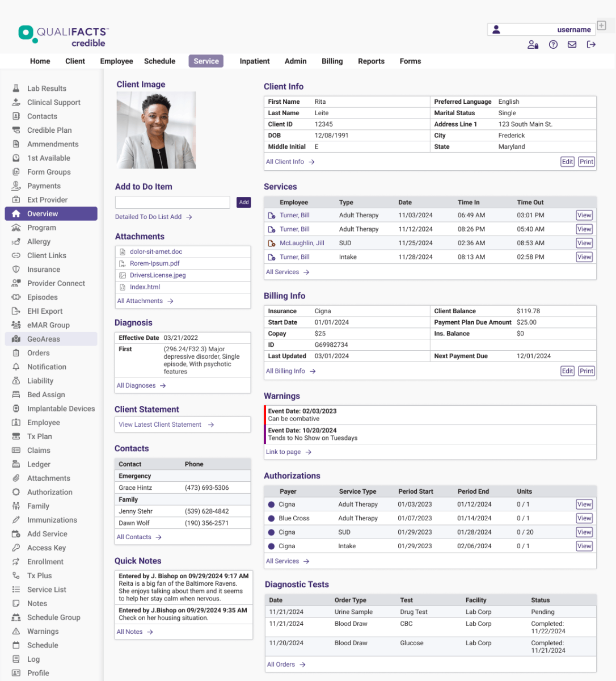Image resolution: width=616 pixels, height=681 pixels.
Task: Select the Cigna Intake authorization dot
Action: pos(271,547)
